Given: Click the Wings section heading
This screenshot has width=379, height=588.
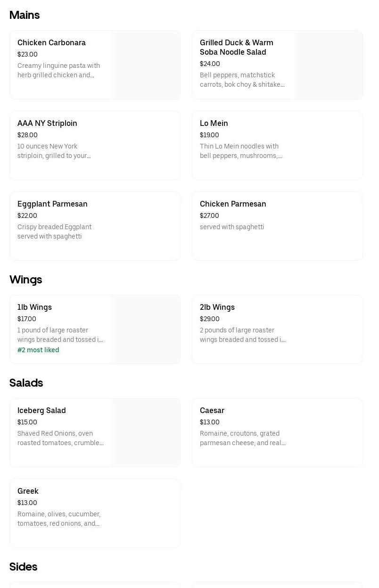Looking at the screenshot, I should (26, 280).
